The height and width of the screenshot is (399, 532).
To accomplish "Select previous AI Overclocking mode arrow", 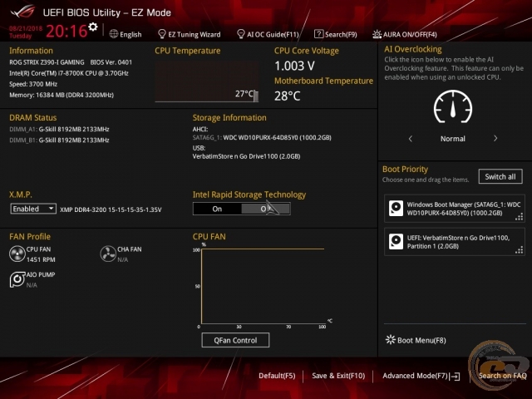I will click(411, 139).
